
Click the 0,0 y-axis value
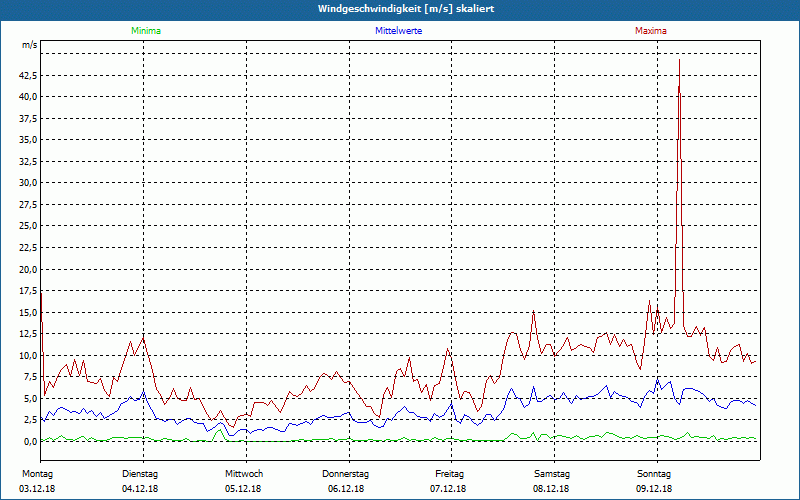(x=29, y=442)
